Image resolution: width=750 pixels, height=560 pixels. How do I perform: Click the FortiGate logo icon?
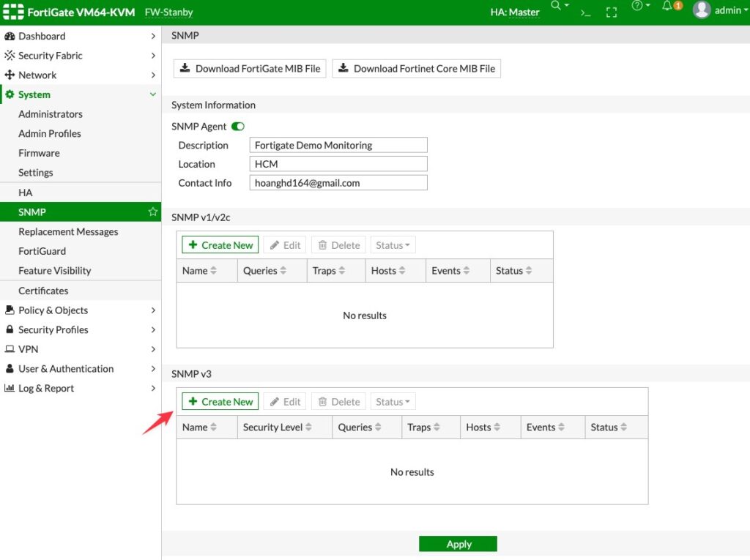[x=13, y=12]
